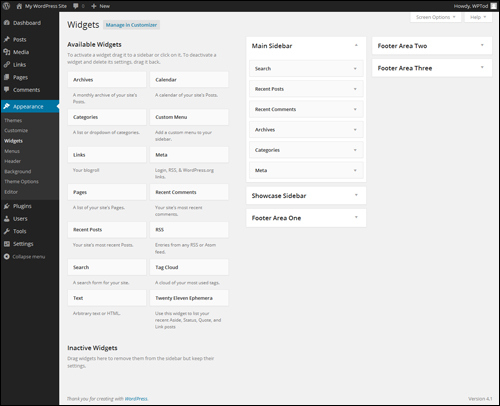This screenshot has width=500, height=406.
Task: Click the WordPress logo icon
Action: 6,6
